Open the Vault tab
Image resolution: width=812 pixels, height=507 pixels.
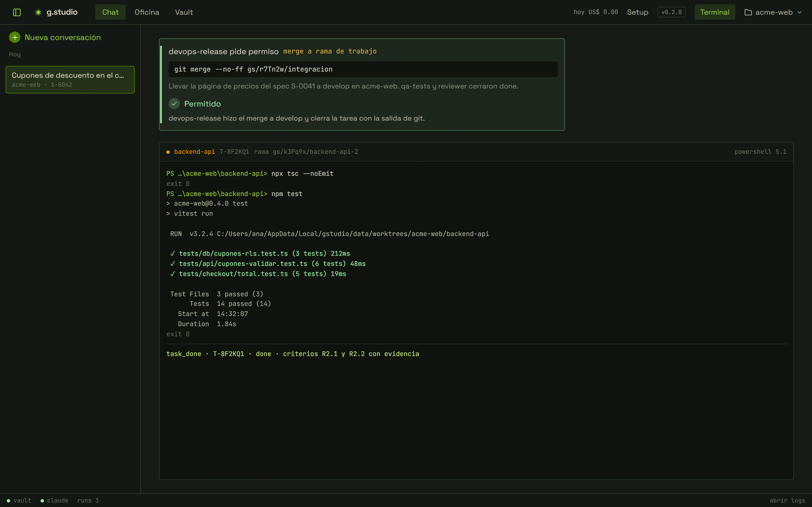(x=184, y=12)
